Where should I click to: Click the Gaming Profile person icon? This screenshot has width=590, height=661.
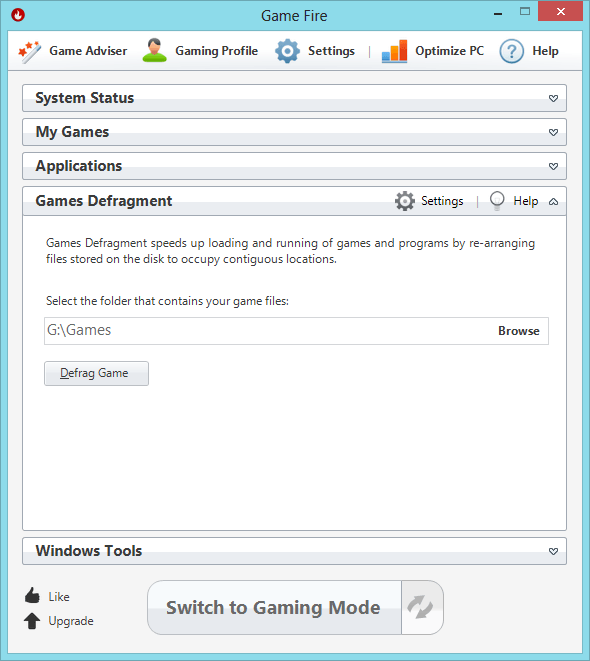pos(154,51)
